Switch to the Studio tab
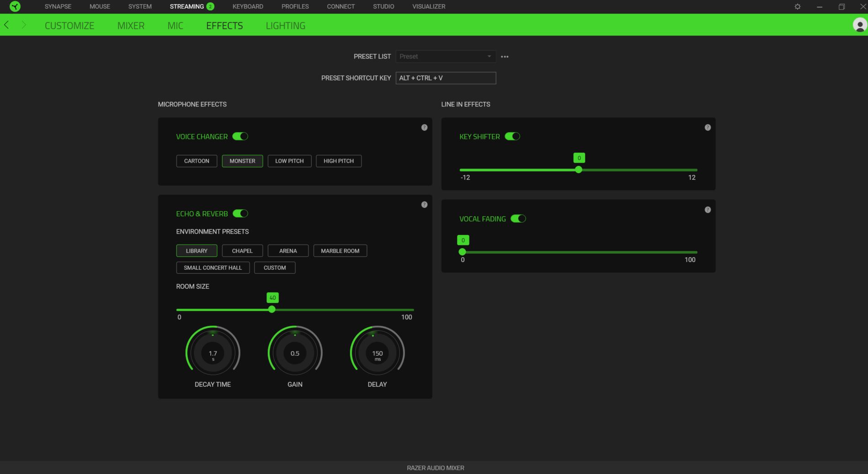Image resolution: width=868 pixels, height=474 pixels. [383, 6]
